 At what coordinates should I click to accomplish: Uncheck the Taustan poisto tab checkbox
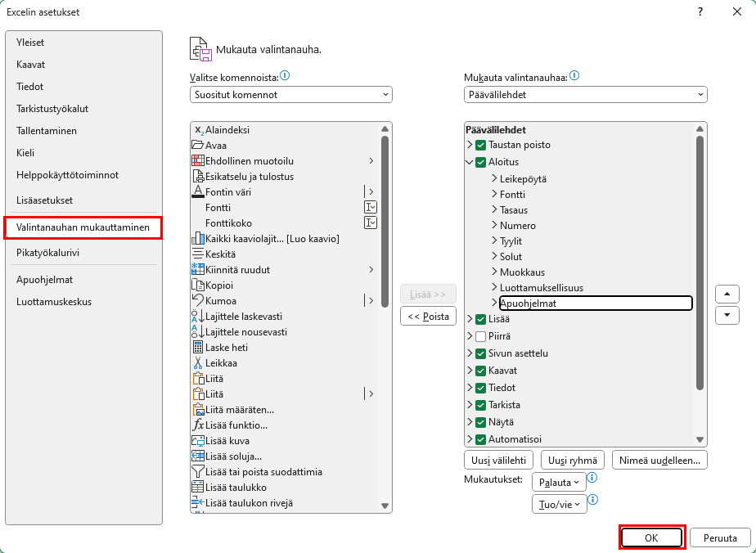[x=480, y=145]
